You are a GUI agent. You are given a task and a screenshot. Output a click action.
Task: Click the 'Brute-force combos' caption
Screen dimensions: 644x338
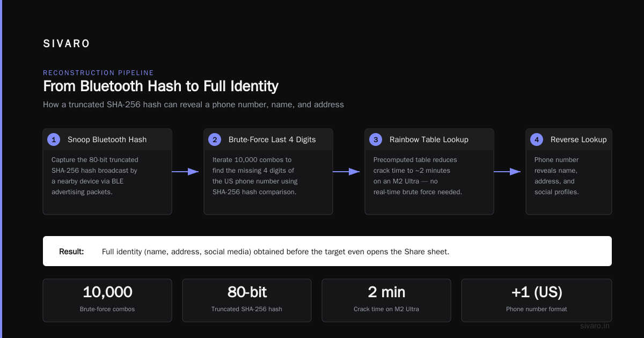point(107,309)
